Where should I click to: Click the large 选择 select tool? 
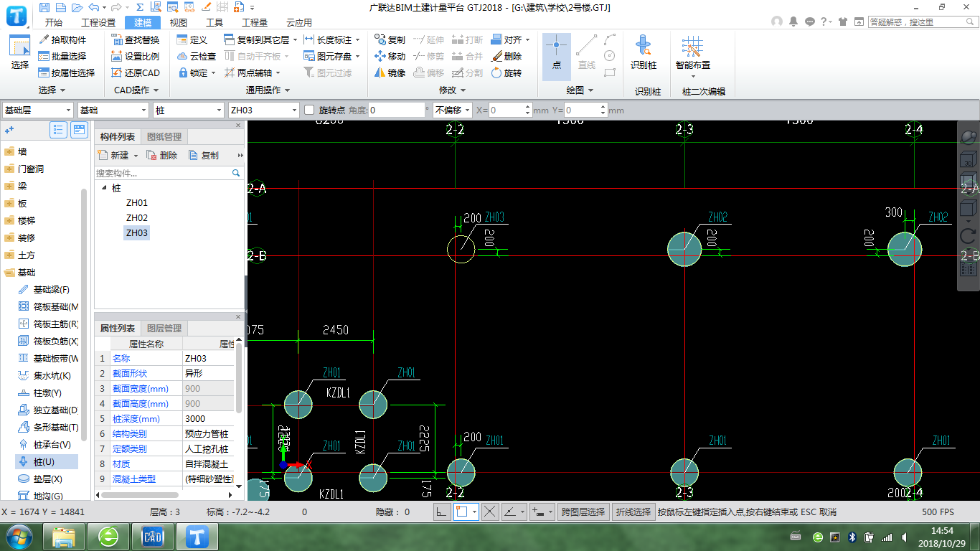pos(19,54)
